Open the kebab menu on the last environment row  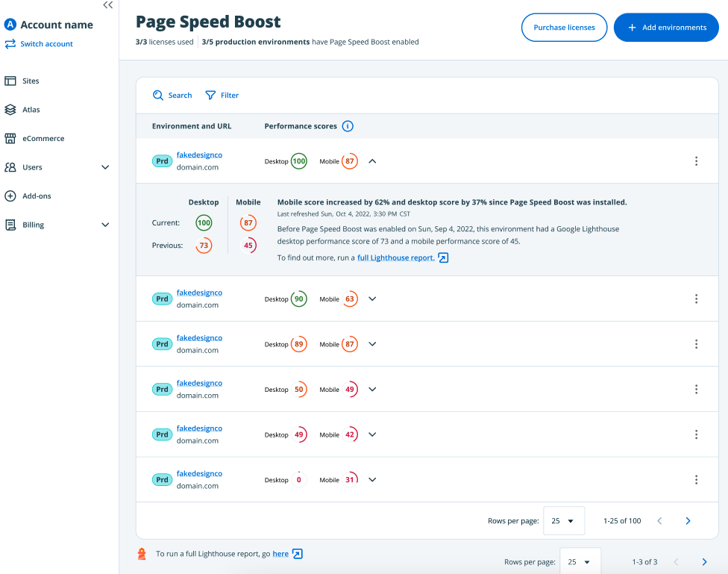coord(696,479)
